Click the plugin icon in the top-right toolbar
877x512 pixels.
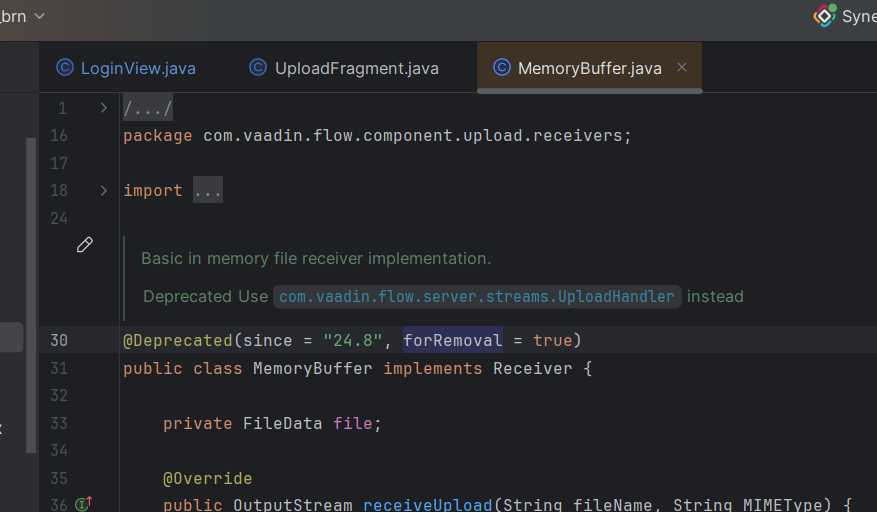click(x=825, y=16)
